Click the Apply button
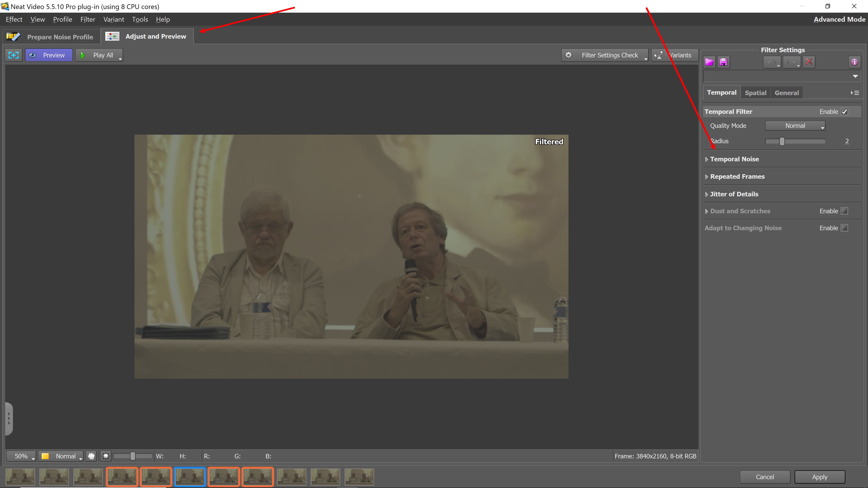The width and height of the screenshot is (868, 488). point(819,477)
